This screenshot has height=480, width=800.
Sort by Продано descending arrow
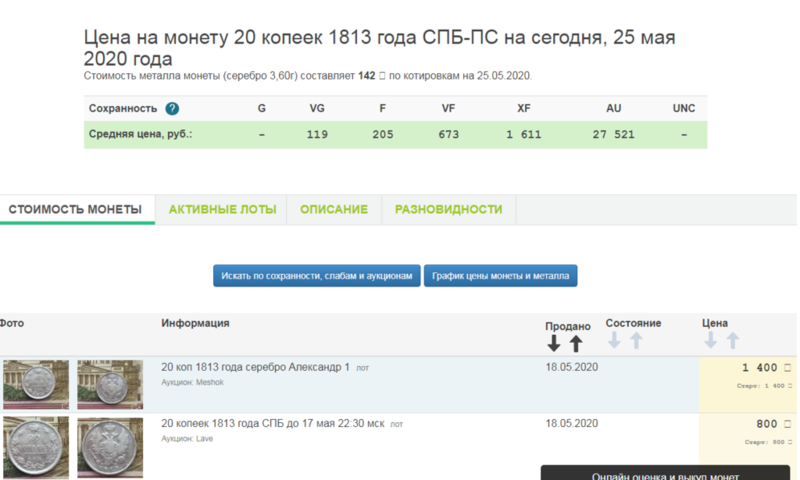(x=554, y=343)
